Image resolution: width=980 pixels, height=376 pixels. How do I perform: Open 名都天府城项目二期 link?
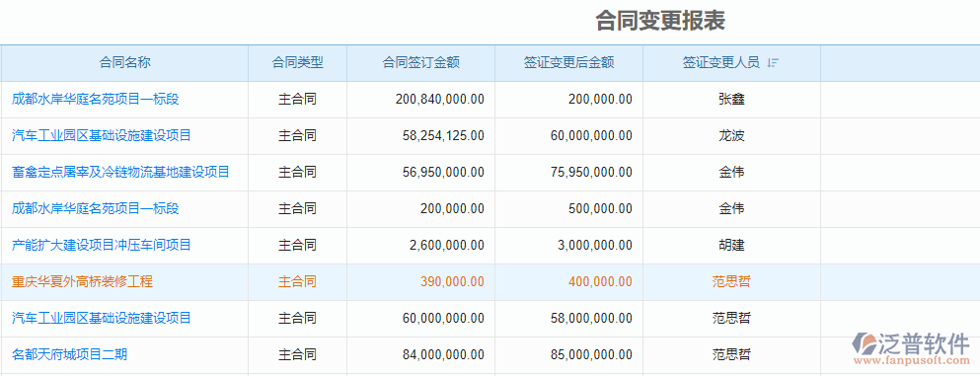69,354
